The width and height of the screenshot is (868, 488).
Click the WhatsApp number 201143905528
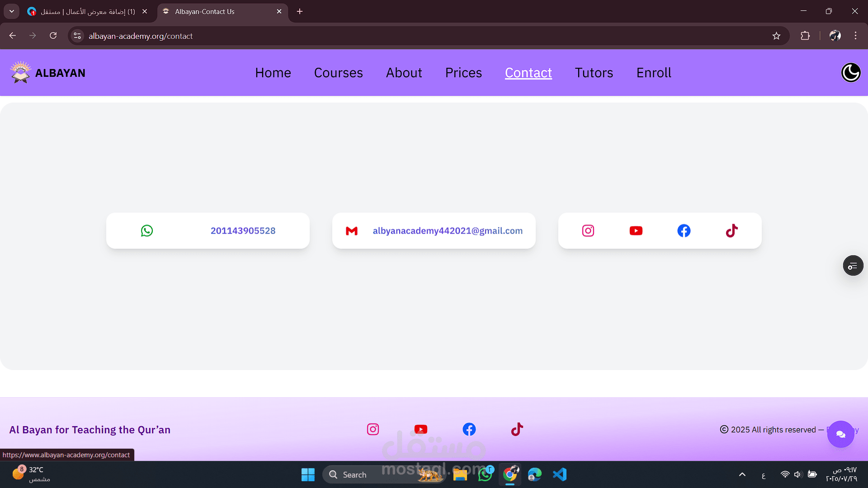pos(243,231)
